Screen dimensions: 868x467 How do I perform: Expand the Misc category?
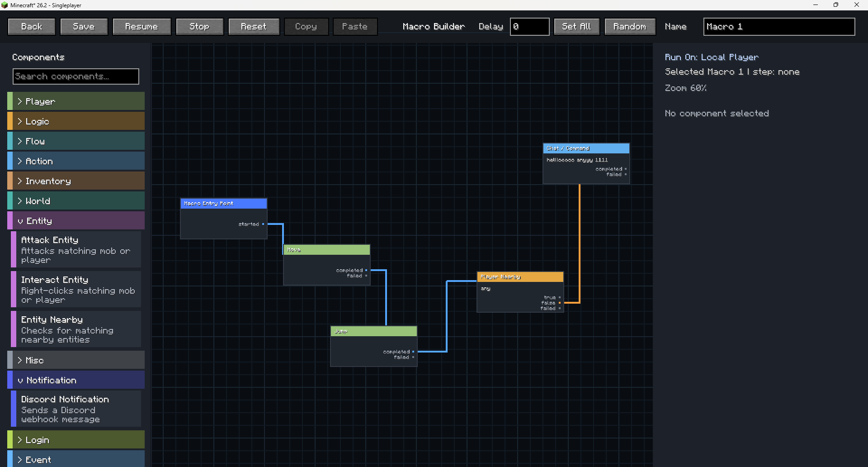pyautogui.click(x=76, y=360)
